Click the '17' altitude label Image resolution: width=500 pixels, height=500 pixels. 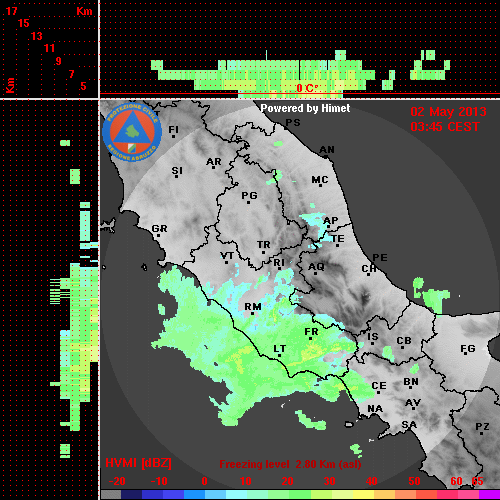pyautogui.click(x=11, y=11)
